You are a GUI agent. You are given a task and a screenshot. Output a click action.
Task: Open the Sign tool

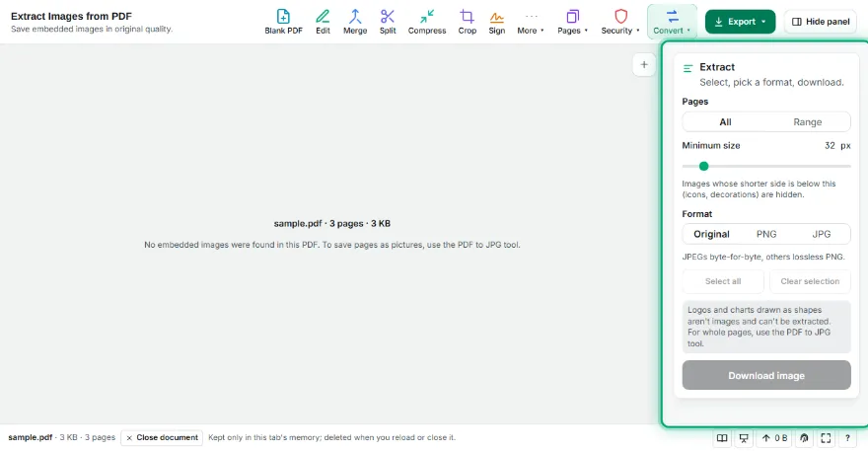coord(496,22)
